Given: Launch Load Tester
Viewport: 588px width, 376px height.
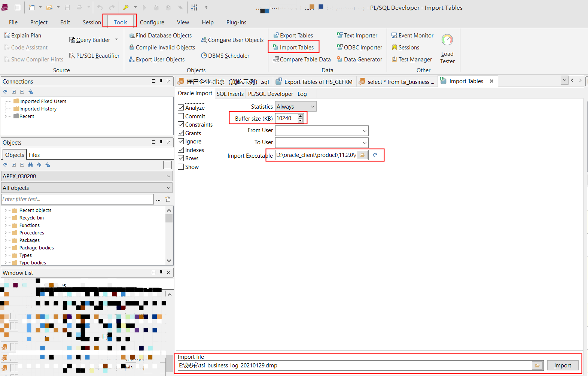Looking at the screenshot, I should (x=447, y=49).
